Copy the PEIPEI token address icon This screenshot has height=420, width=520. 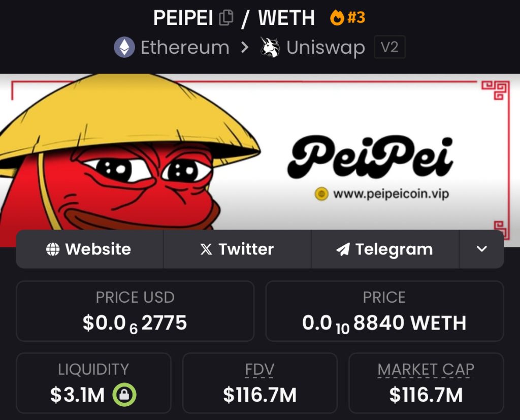226,17
